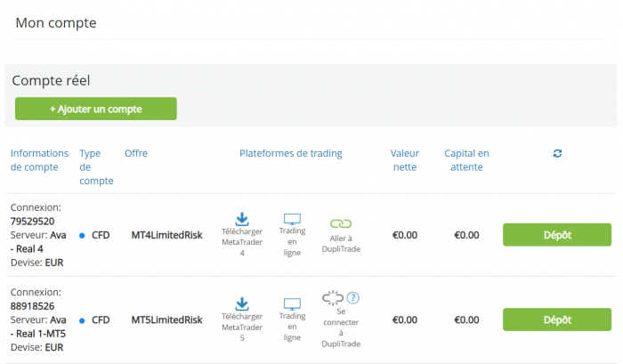623x364 pixels.
Task: Click the 'Valeur nette' column header
Action: (405, 160)
